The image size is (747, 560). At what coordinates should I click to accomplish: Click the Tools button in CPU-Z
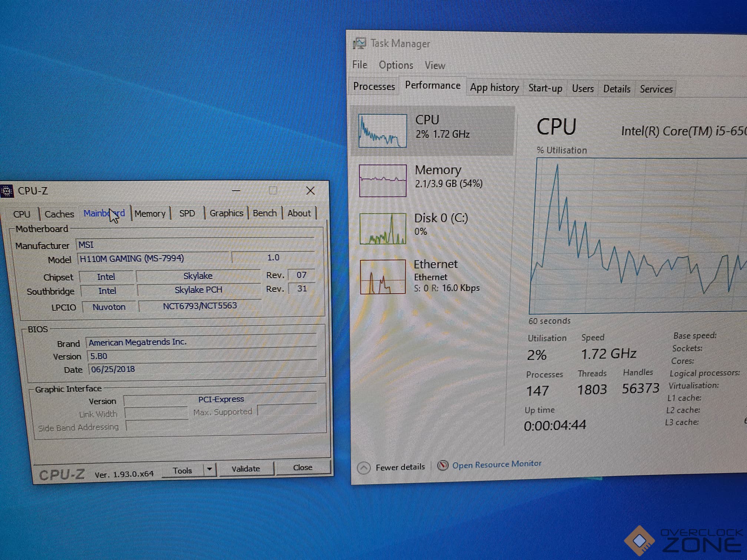[x=182, y=470]
